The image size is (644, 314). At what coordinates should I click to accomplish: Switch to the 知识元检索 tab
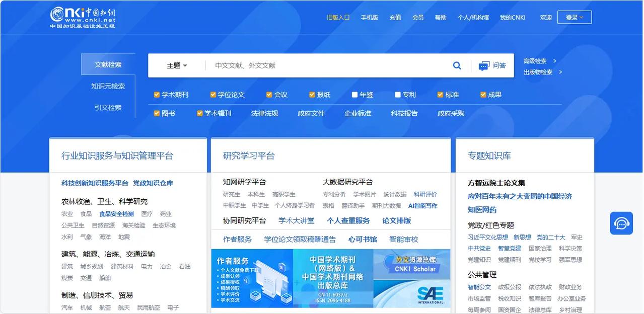pyautogui.click(x=108, y=86)
